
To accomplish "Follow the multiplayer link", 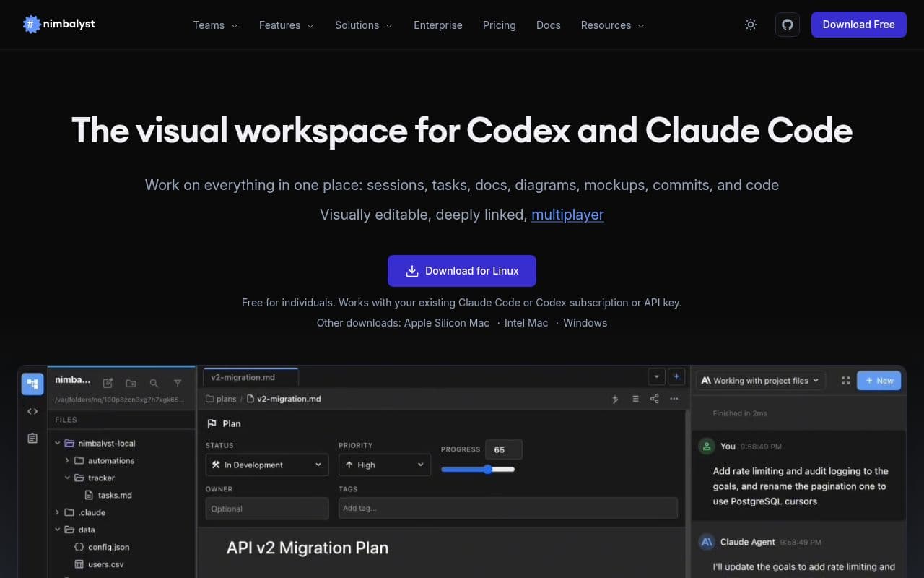I will [x=567, y=215].
